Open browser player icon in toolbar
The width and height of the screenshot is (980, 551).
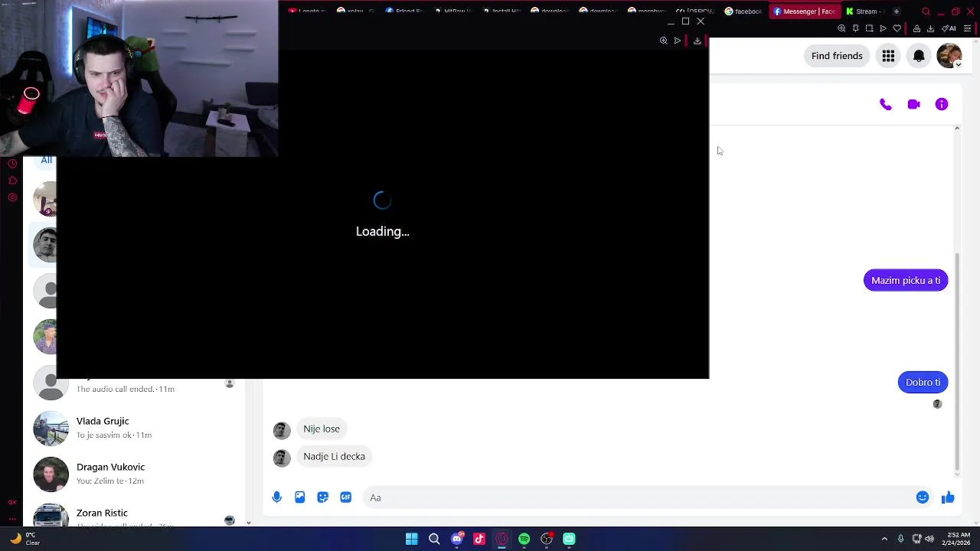(x=883, y=28)
